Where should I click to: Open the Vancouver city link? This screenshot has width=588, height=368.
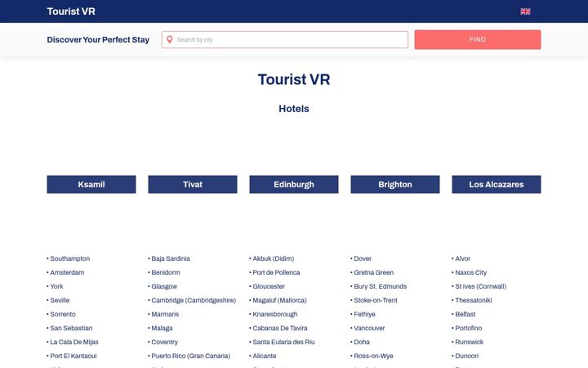(x=369, y=328)
